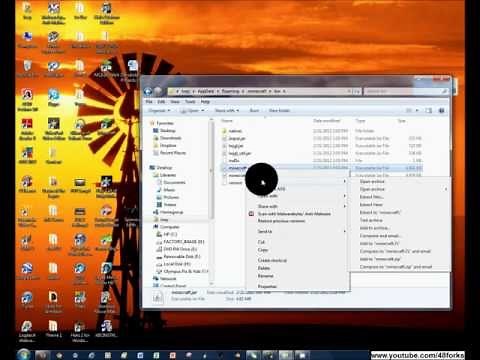Open the Windows Start menu orb
480x360 pixels.
[x=24, y=354]
